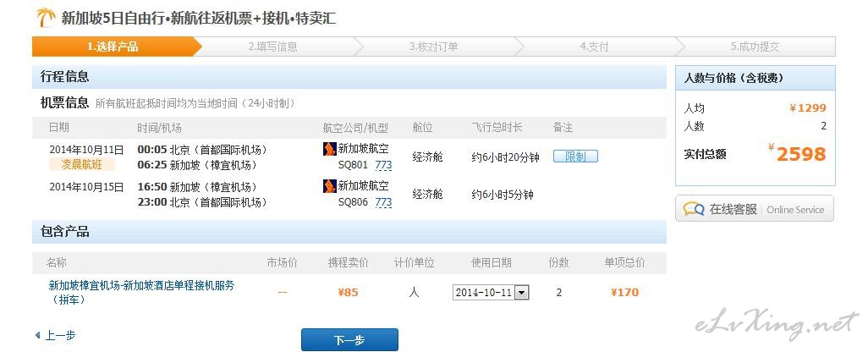This screenshot has width=868, height=352.
Task: Select step tab 1.选择产品
Action: click(x=113, y=47)
